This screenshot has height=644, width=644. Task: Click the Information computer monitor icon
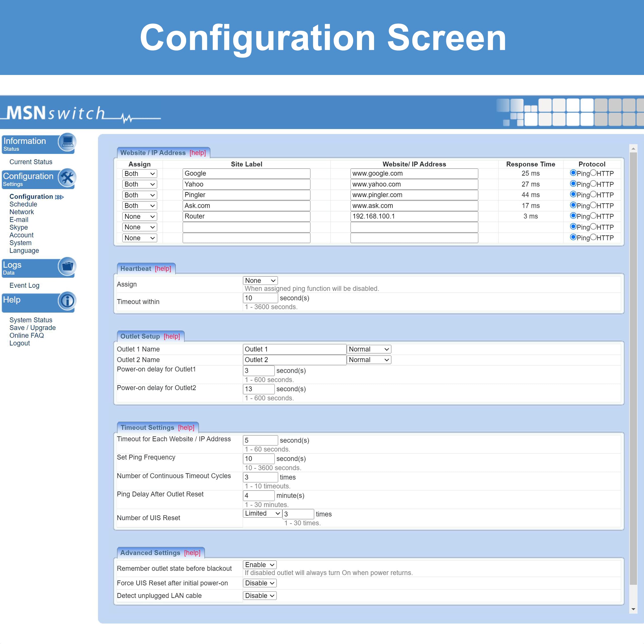tap(67, 142)
